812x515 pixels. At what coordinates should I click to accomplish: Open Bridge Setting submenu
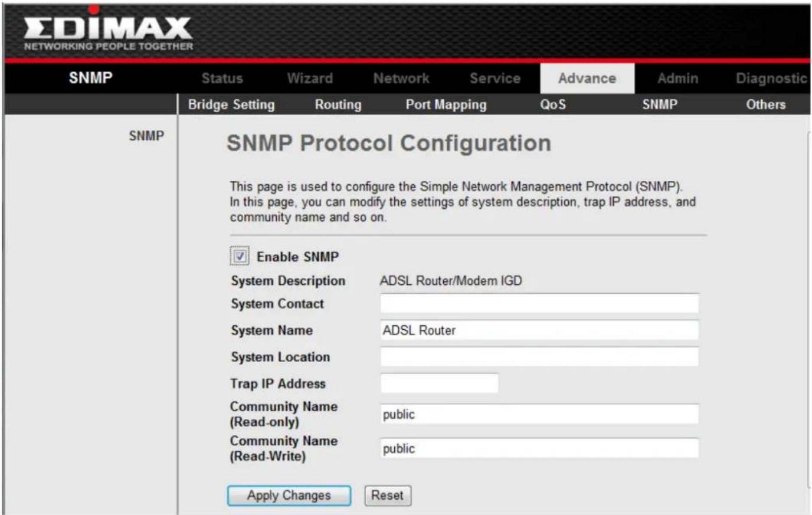[231, 104]
